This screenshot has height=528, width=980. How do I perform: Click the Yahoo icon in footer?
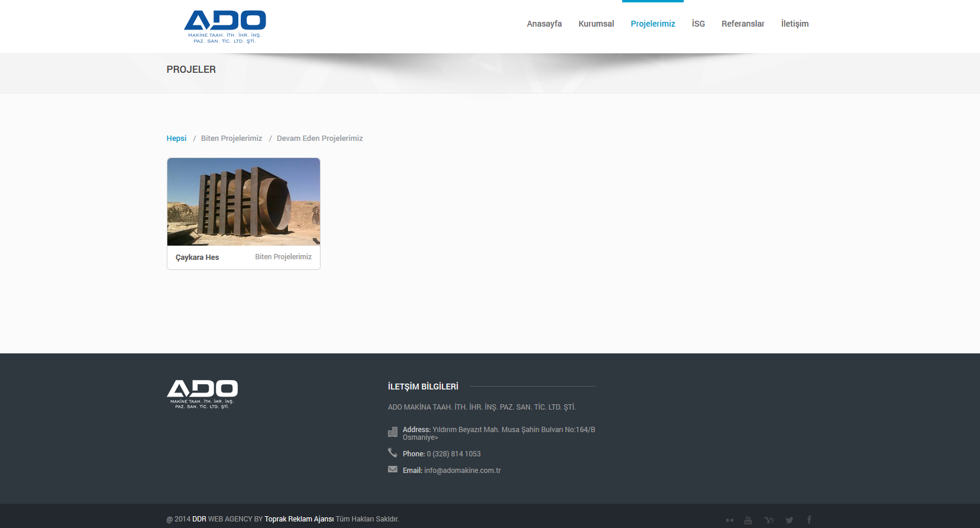coord(769,520)
